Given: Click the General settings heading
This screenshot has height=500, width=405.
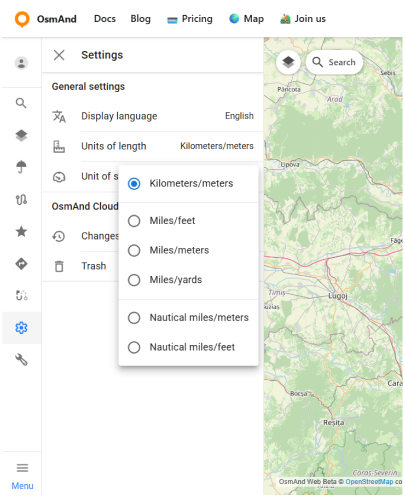Looking at the screenshot, I should click(88, 87).
